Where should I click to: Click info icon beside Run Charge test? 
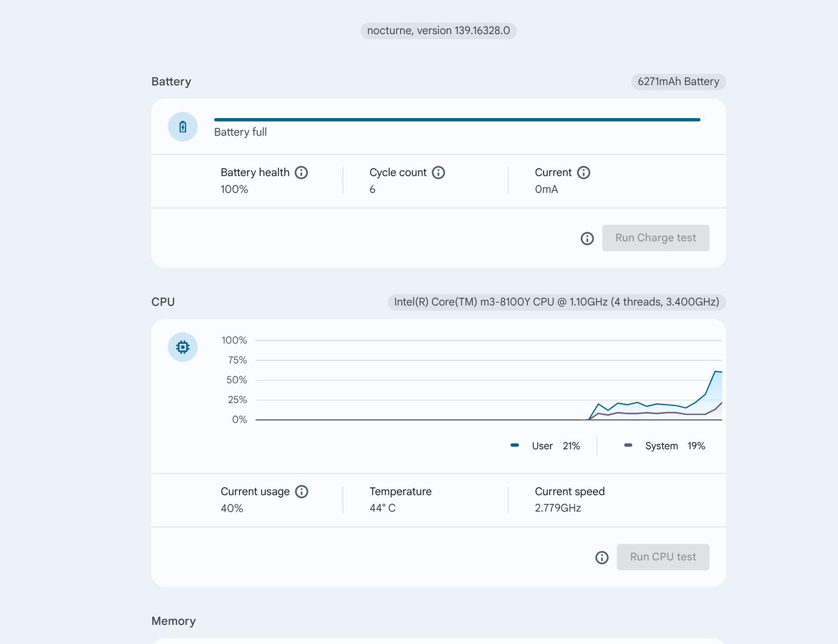coord(587,239)
